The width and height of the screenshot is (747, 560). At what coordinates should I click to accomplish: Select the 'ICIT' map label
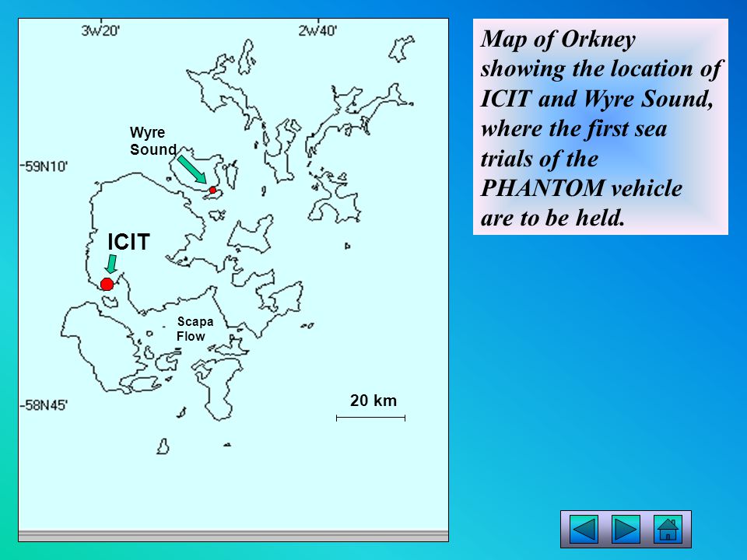click(x=128, y=242)
